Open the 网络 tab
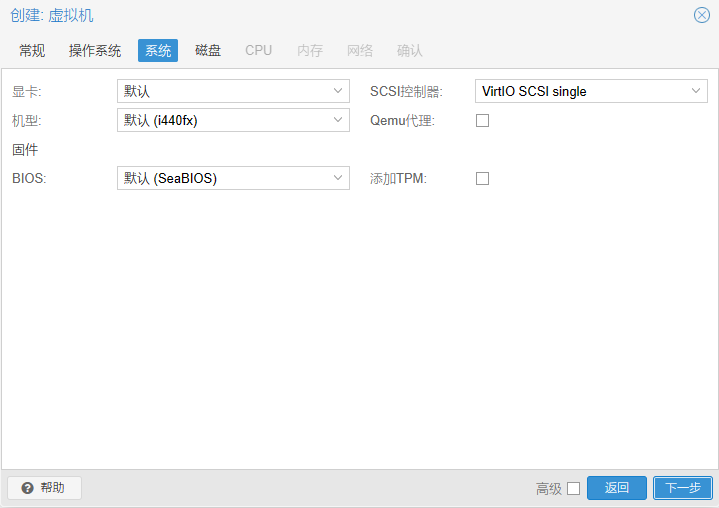The image size is (719, 508). (x=360, y=50)
